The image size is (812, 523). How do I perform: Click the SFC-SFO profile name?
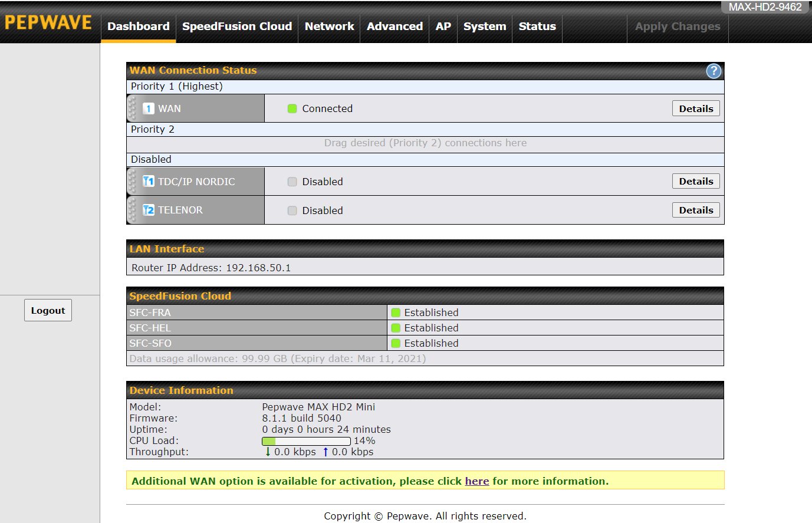[x=150, y=343]
